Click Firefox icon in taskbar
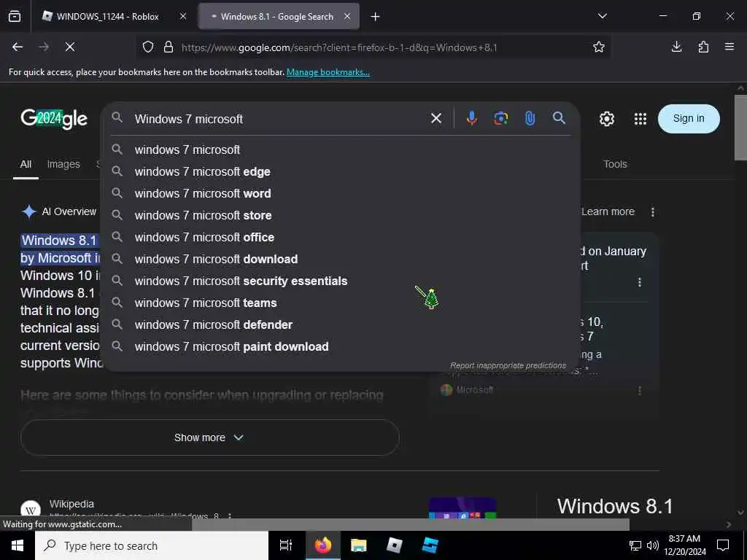 pos(322,545)
